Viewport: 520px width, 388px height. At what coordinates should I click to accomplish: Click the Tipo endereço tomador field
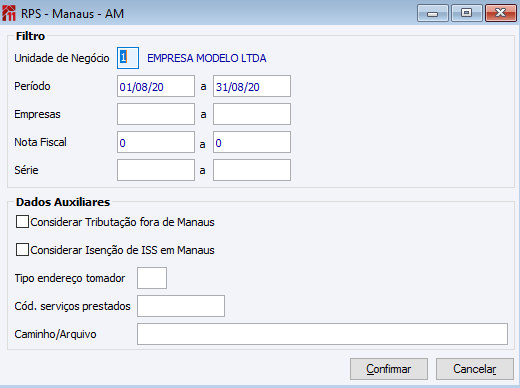point(152,278)
